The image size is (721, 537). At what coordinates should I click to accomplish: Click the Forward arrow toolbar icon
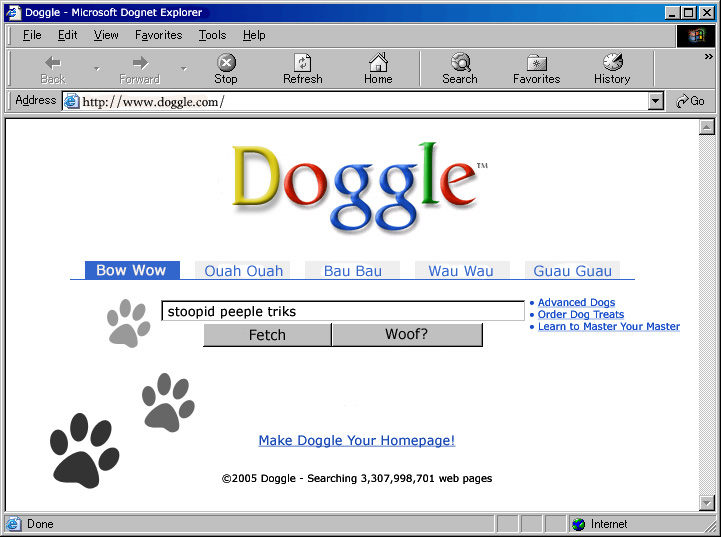tap(140, 62)
